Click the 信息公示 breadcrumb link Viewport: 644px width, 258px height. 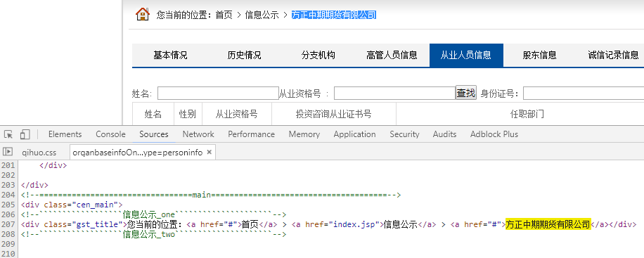(x=262, y=15)
